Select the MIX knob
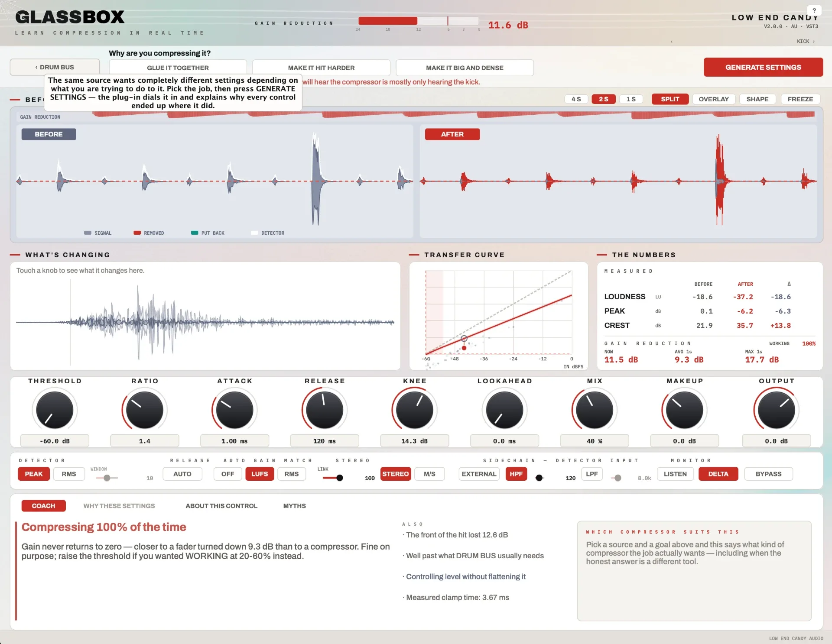This screenshot has width=832, height=644. point(595,410)
